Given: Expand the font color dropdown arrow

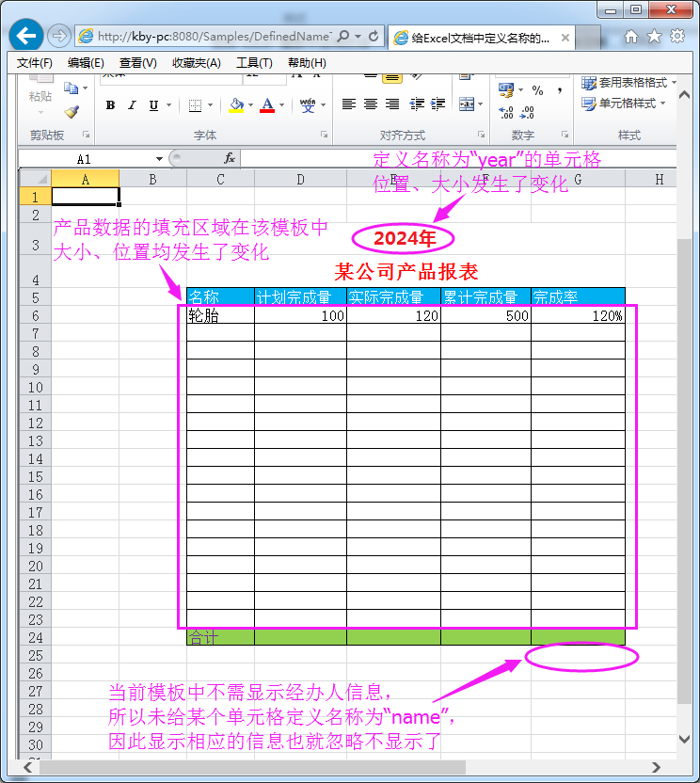Looking at the screenshot, I should (x=283, y=105).
